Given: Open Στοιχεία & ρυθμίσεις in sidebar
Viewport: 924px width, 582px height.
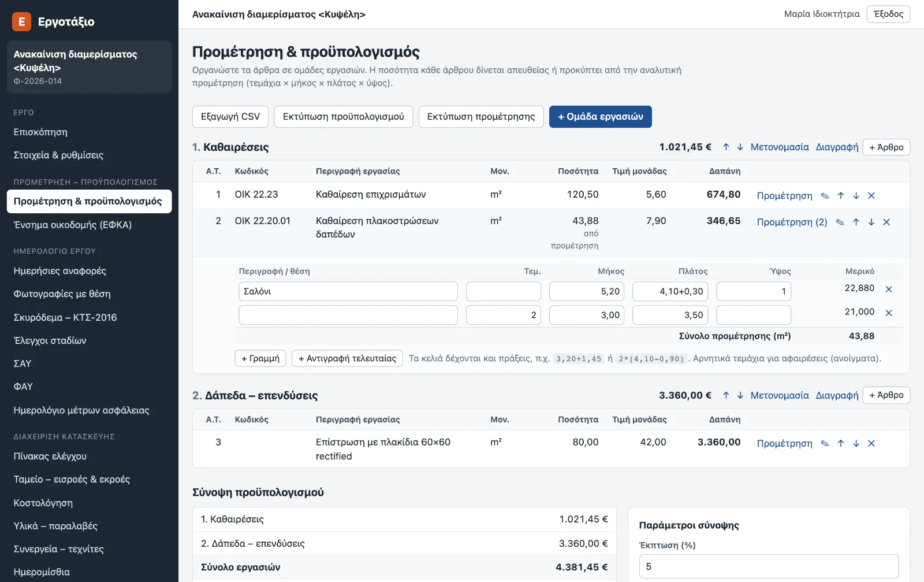Looking at the screenshot, I should coord(89,155).
